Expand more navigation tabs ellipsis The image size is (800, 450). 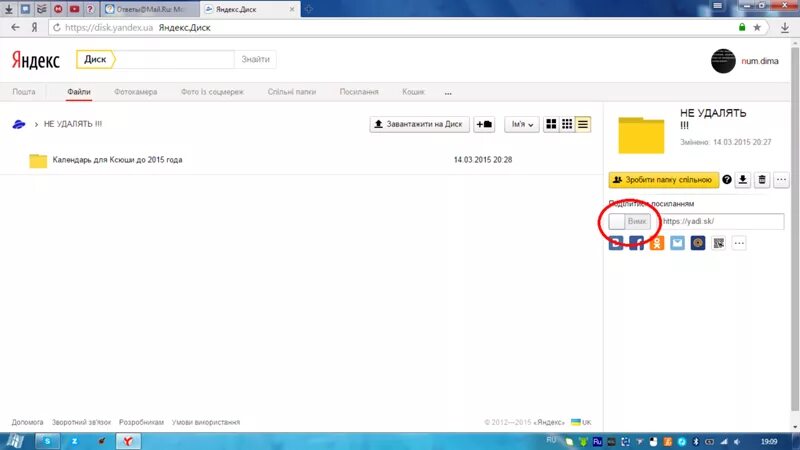click(448, 93)
